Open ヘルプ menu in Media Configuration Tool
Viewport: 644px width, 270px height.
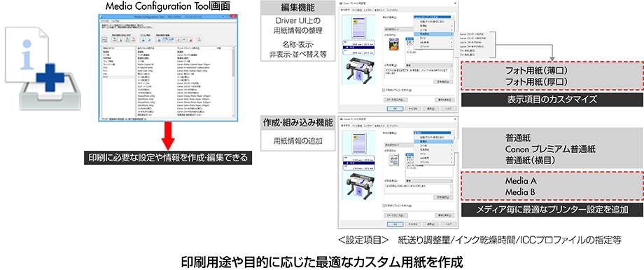tap(115, 21)
